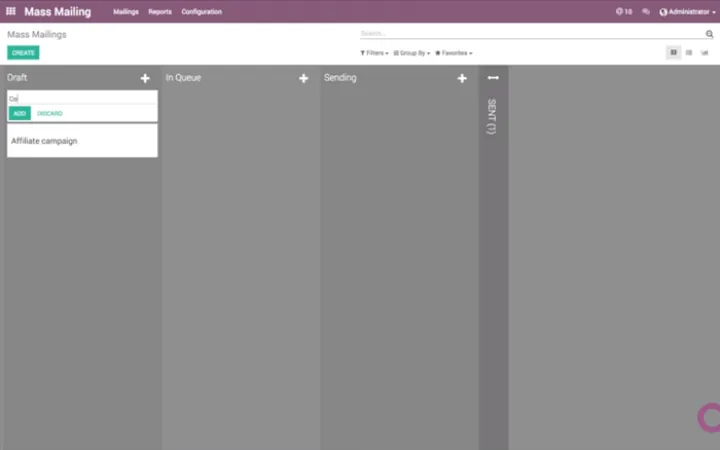Viewport: 720px width, 450px height.
Task: Expand the Group By dropdown
Action: click(411, 53)
